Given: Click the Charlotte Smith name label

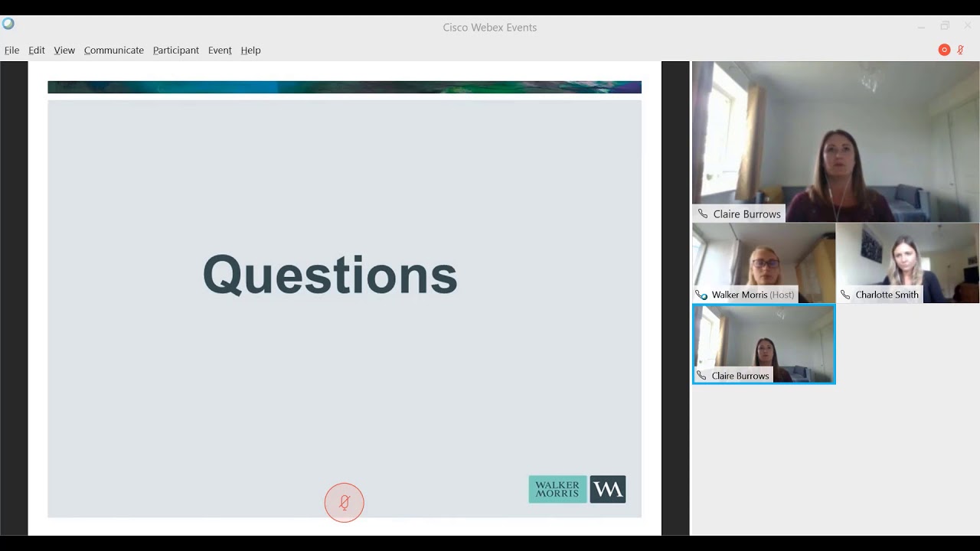Looking at the screenshot, I should pyautogui.click(x=887, y=295).
